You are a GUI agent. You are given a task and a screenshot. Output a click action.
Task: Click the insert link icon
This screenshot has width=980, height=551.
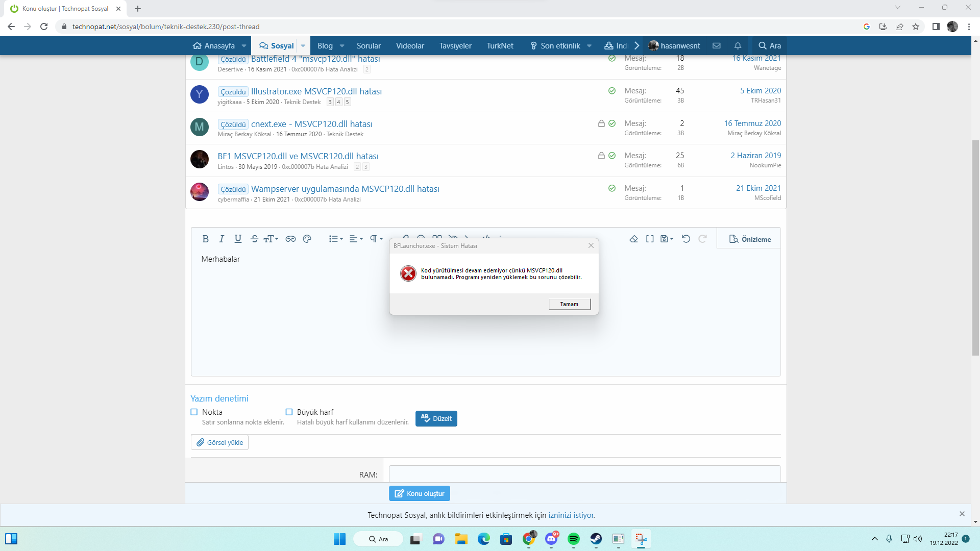pyautogui.click(x=290, y=239)
